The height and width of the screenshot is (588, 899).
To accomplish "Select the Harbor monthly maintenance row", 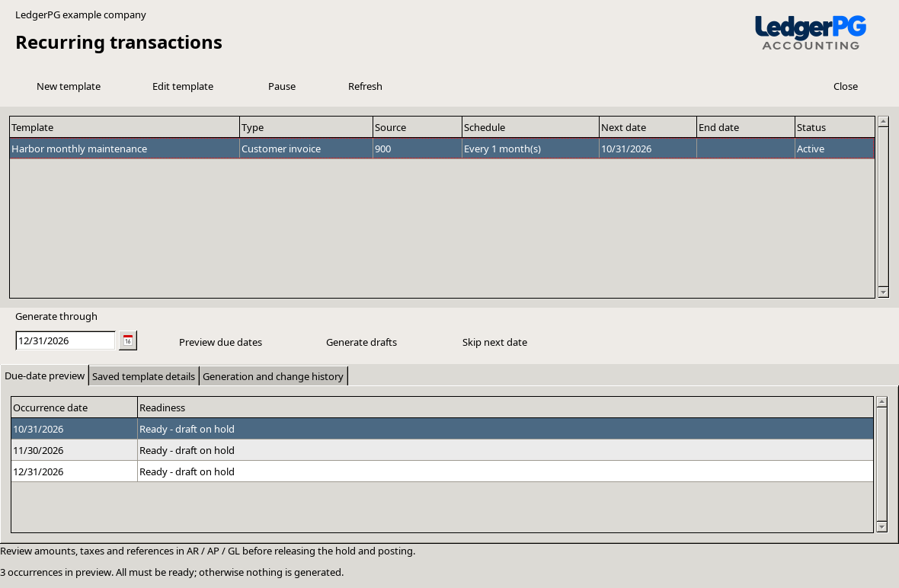I will (442, 149).
